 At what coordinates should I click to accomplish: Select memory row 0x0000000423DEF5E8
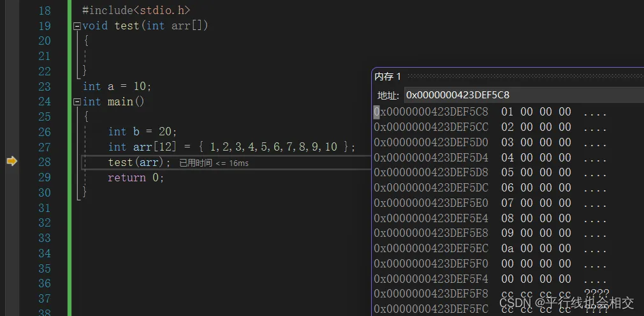pos(490,233)
